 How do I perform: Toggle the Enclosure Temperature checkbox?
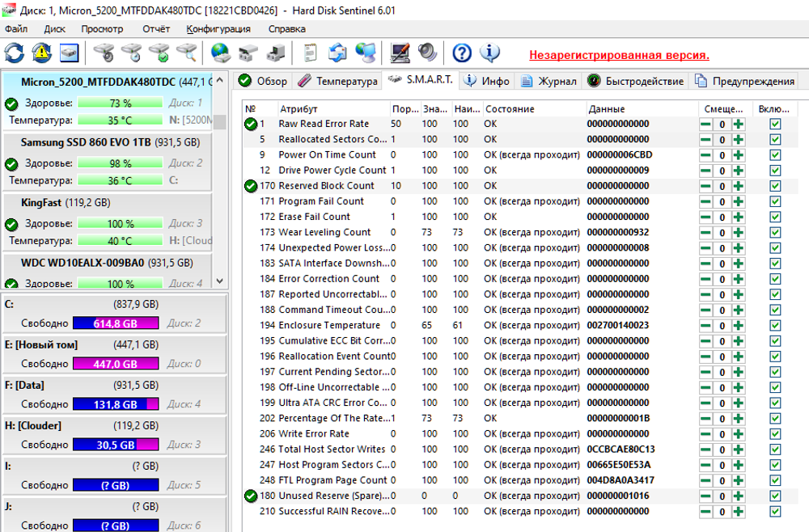click(775, 326)
